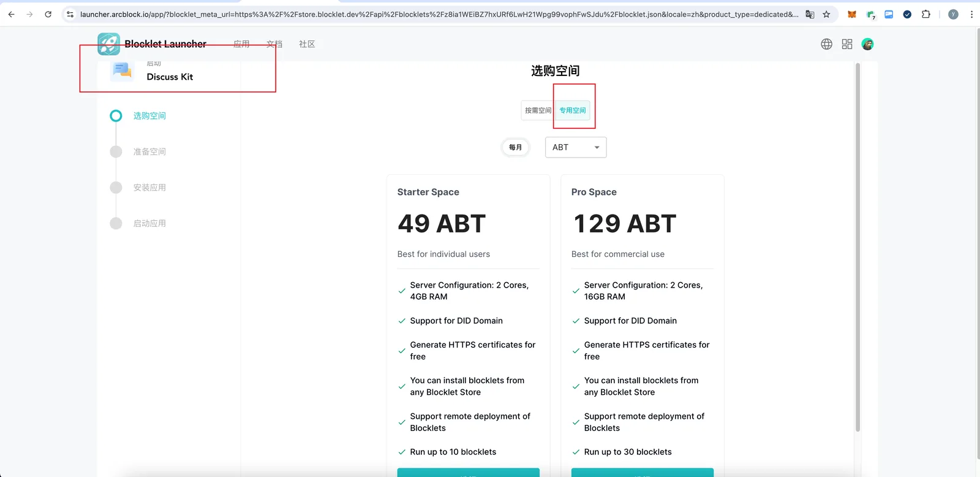Show the Extensions puzzle menu
980x477 pixels.
926,14
